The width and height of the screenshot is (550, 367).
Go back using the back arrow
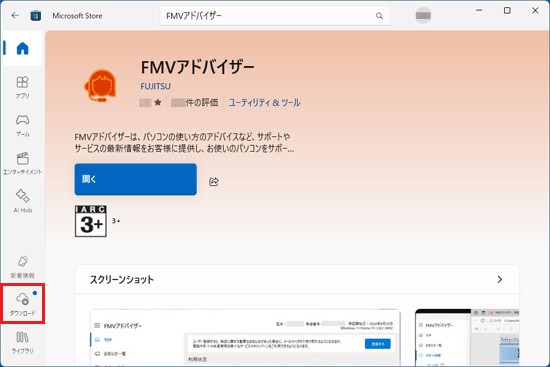coord(15,15)
